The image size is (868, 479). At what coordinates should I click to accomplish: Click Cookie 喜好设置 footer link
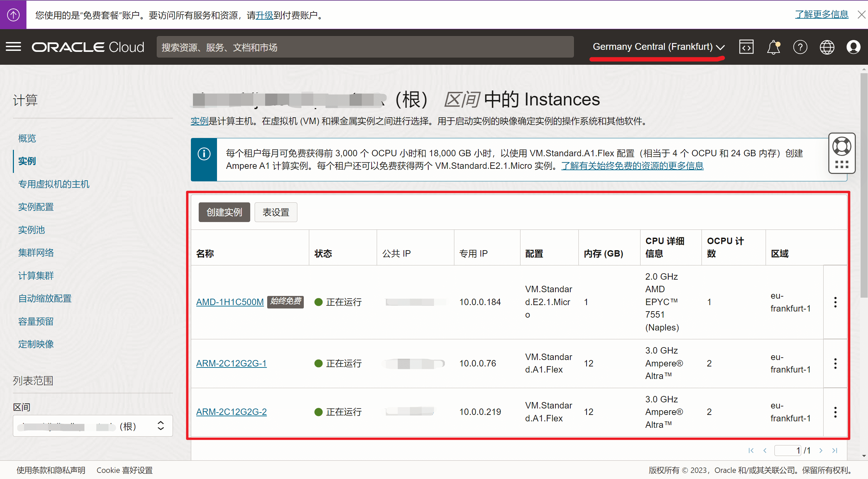coord(124,470)
